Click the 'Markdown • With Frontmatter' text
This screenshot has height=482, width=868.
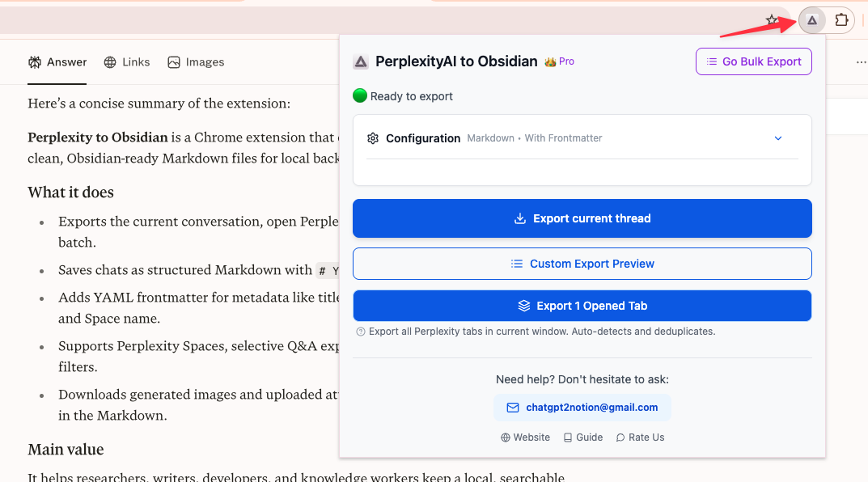pyautogui.click(x=534, y=137)
